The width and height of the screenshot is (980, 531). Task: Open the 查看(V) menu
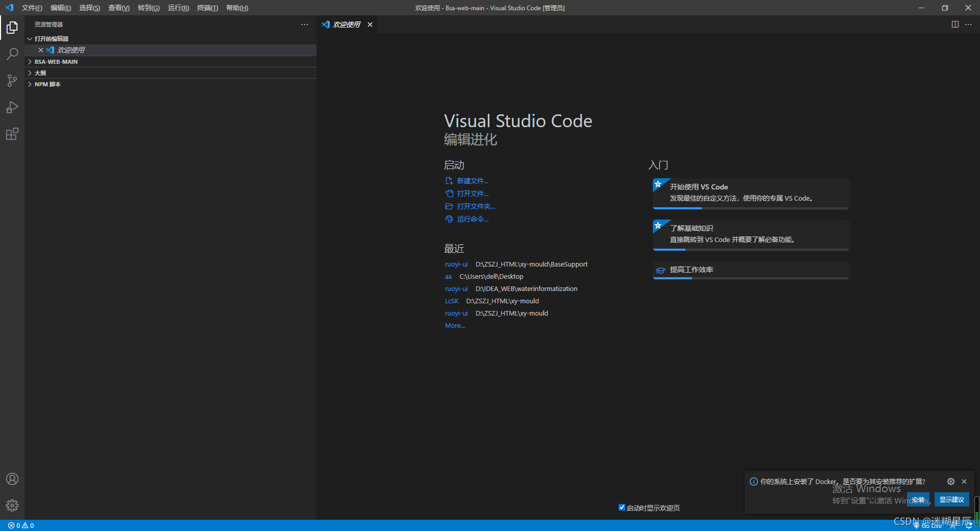118,8
